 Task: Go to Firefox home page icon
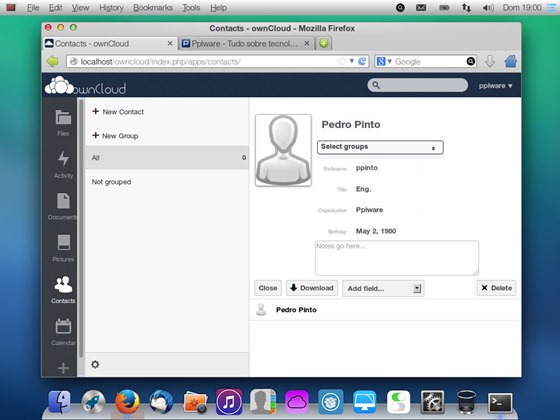coord(511,61)
